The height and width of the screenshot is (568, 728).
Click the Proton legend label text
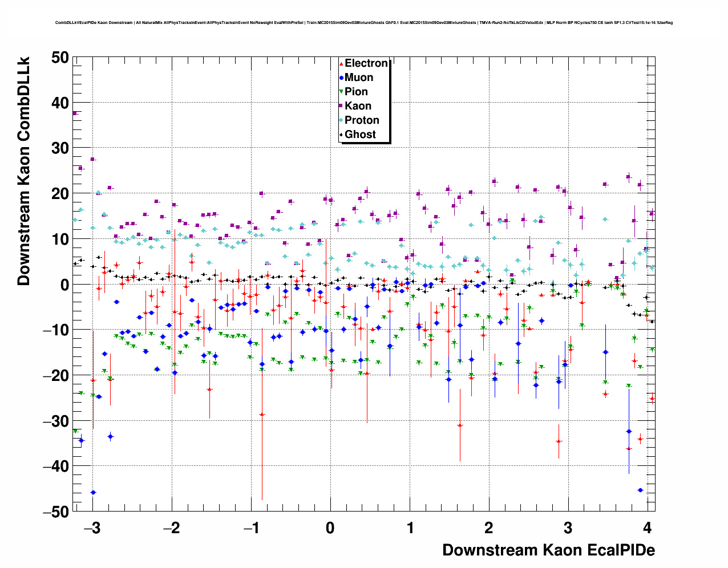pos(362,120)
